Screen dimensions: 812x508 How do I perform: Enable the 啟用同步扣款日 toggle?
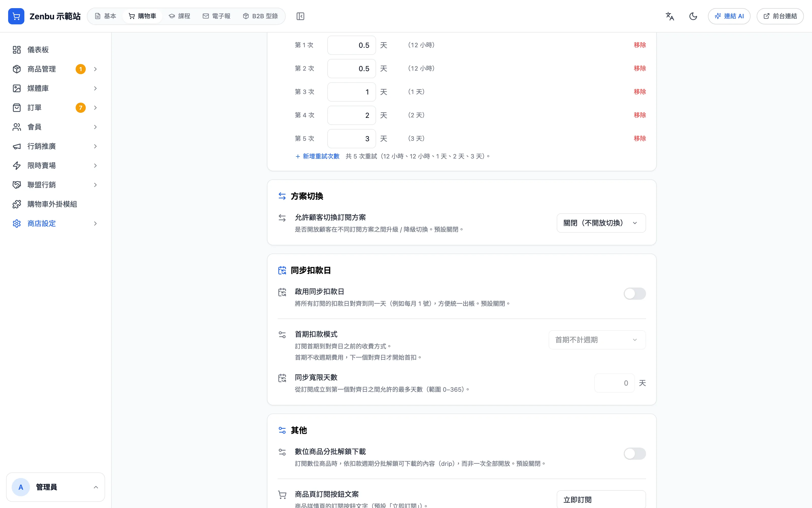(634, 294)
